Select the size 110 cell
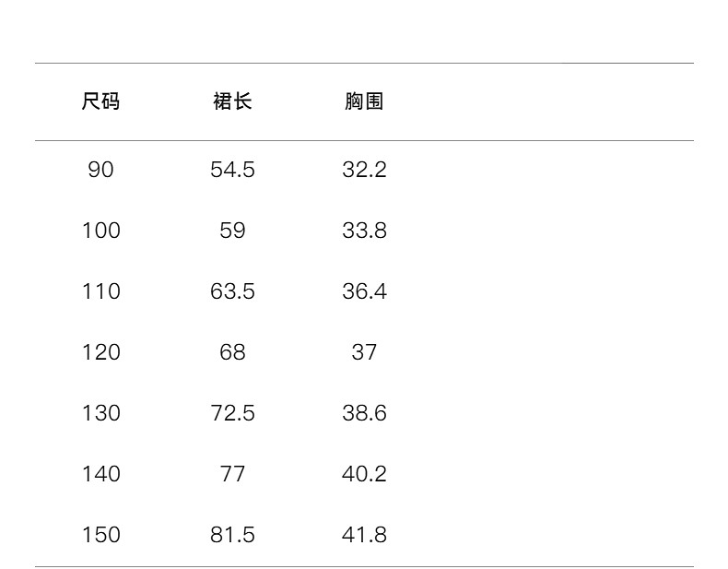 click(x=100, y=291)
